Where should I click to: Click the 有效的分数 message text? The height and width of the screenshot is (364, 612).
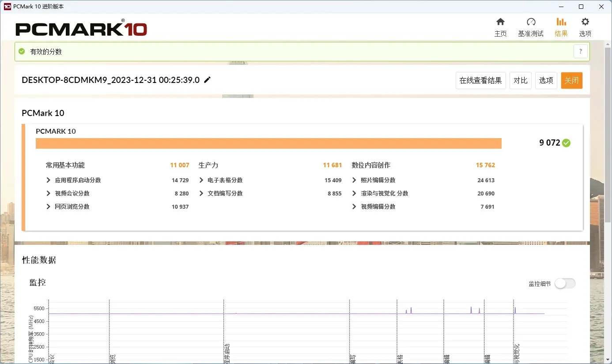coord(46,52)
